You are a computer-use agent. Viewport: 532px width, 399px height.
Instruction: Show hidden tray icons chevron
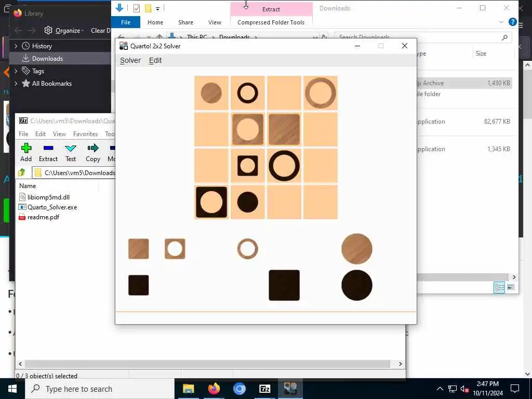click(440, 389)
